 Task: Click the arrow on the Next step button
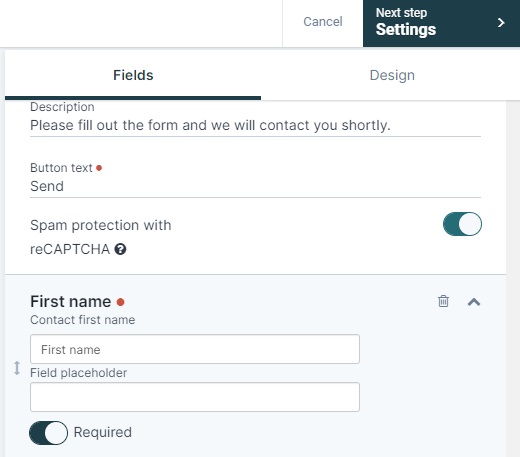point(501,23)
